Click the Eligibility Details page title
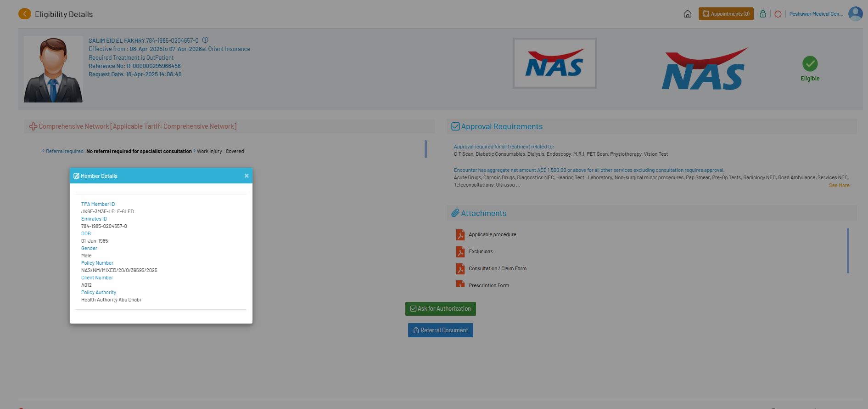 [64, 14]
